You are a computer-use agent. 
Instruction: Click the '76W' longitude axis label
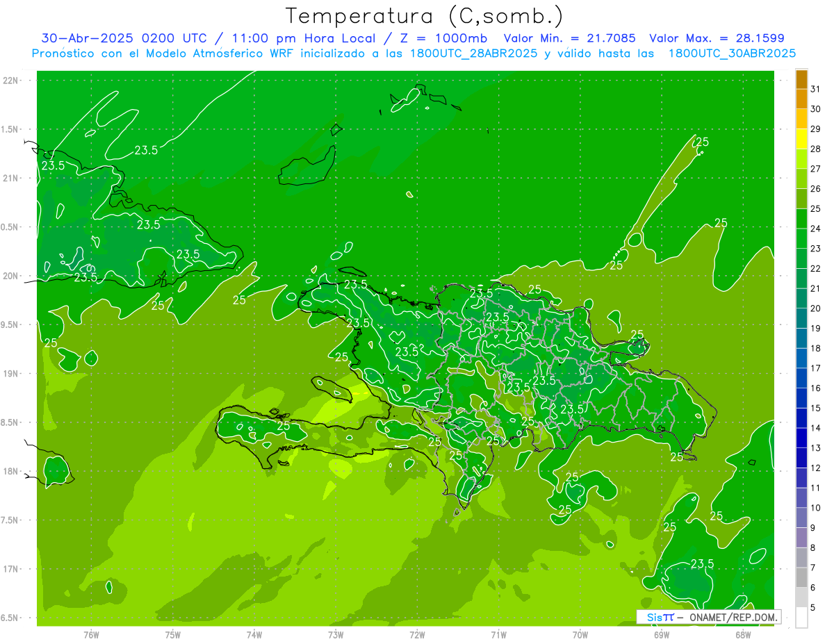tap(91, 634)
